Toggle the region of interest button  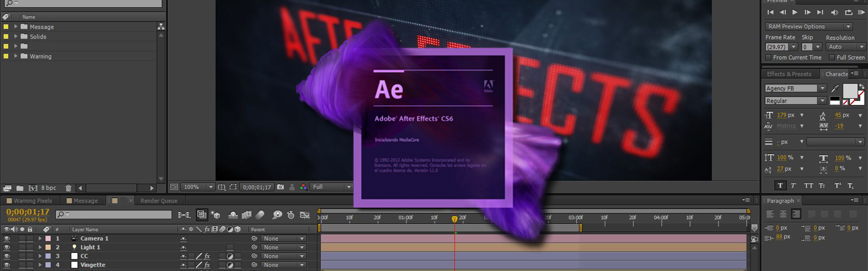click(x=233, y=187)
